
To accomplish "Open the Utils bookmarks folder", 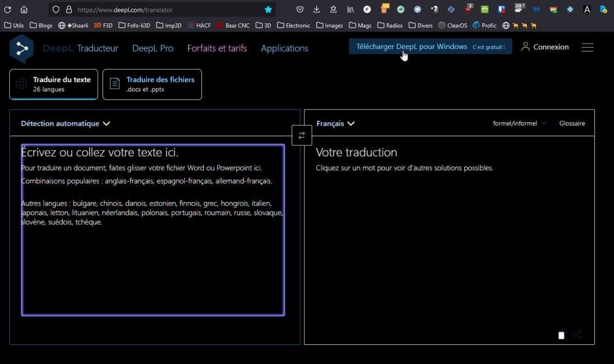I will [x=14, y=25].
